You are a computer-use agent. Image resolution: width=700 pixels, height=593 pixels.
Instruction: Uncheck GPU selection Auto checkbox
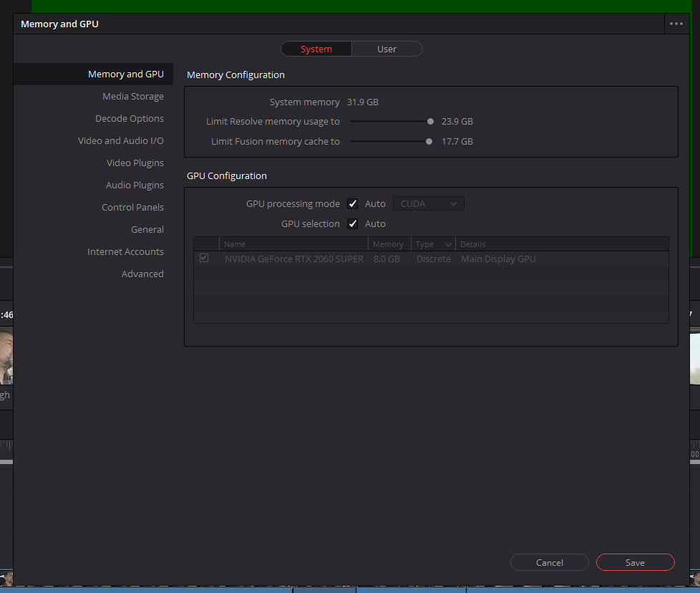tap(353, 223)
